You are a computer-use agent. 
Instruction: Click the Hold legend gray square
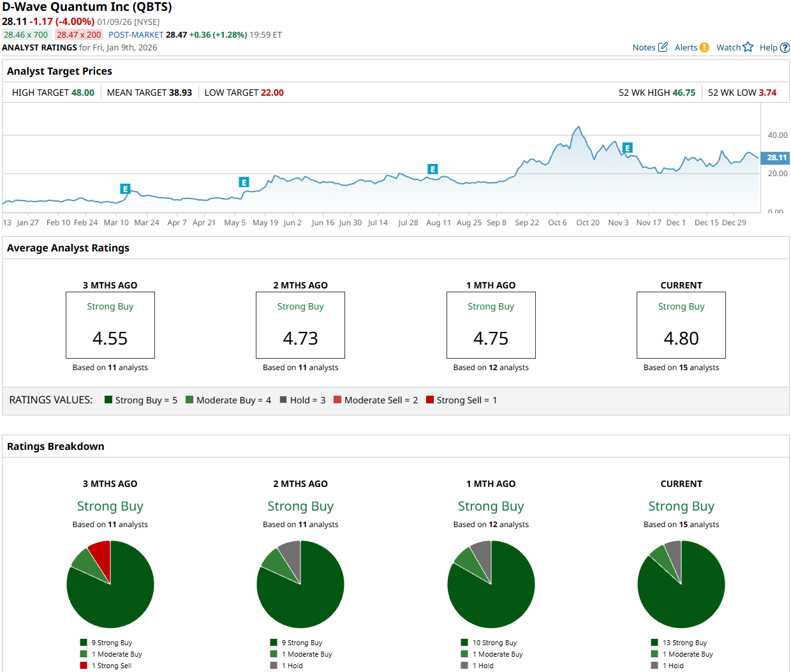point(283,400)
